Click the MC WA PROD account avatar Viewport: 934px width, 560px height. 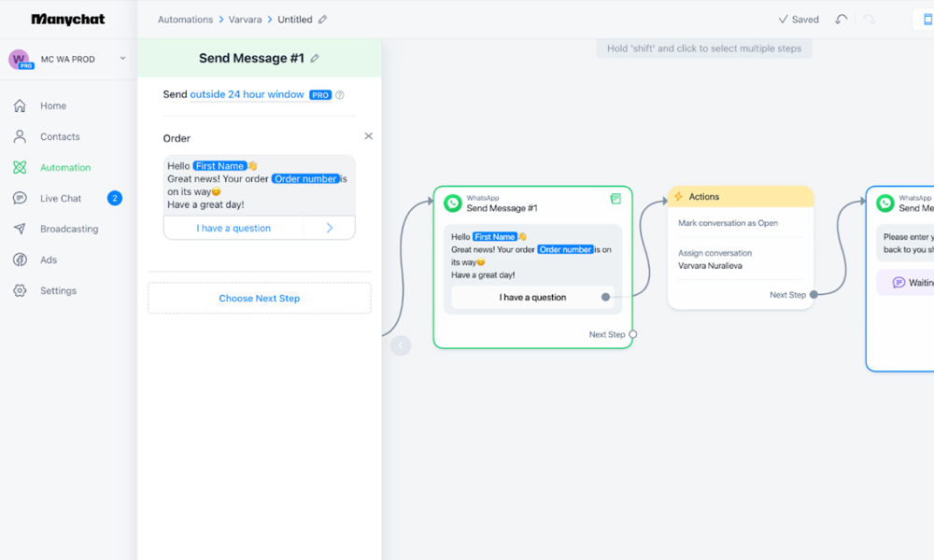click(x=20, y=59)
